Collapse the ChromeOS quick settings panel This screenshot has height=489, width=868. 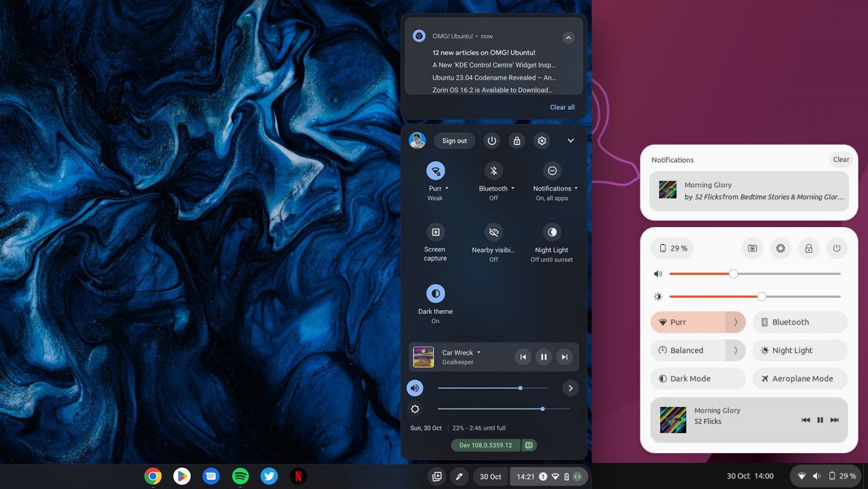pos(570,141)
